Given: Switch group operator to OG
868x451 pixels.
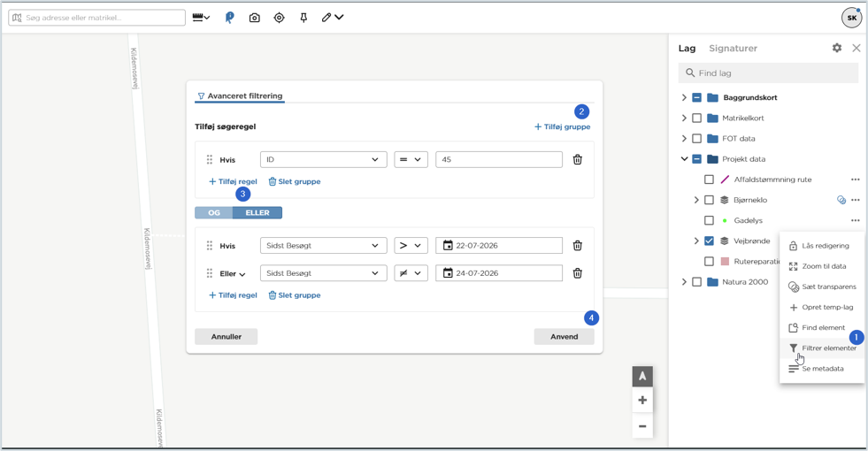Looking at the screenshot, I should coord(213,212).
